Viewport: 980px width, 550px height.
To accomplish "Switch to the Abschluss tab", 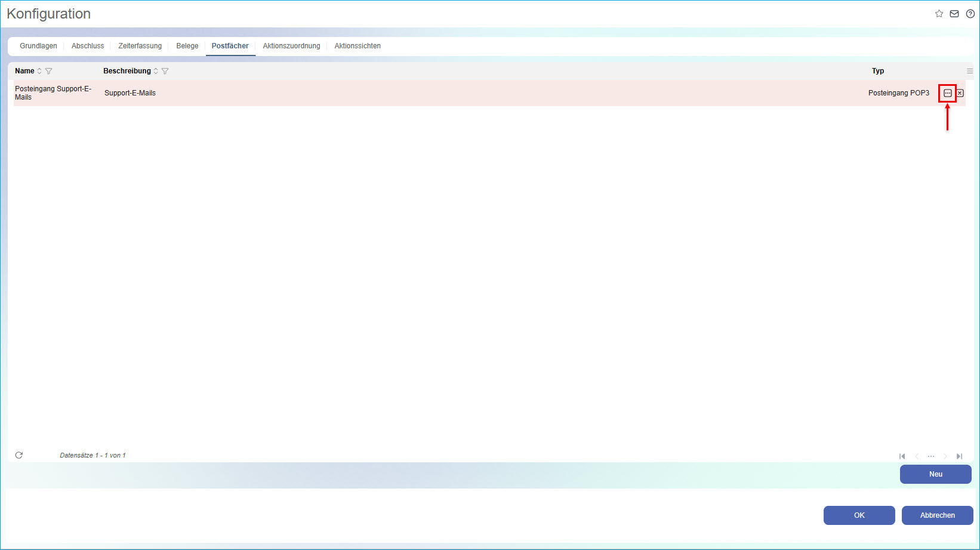I will pyautogui.click(x=88, y=46).
